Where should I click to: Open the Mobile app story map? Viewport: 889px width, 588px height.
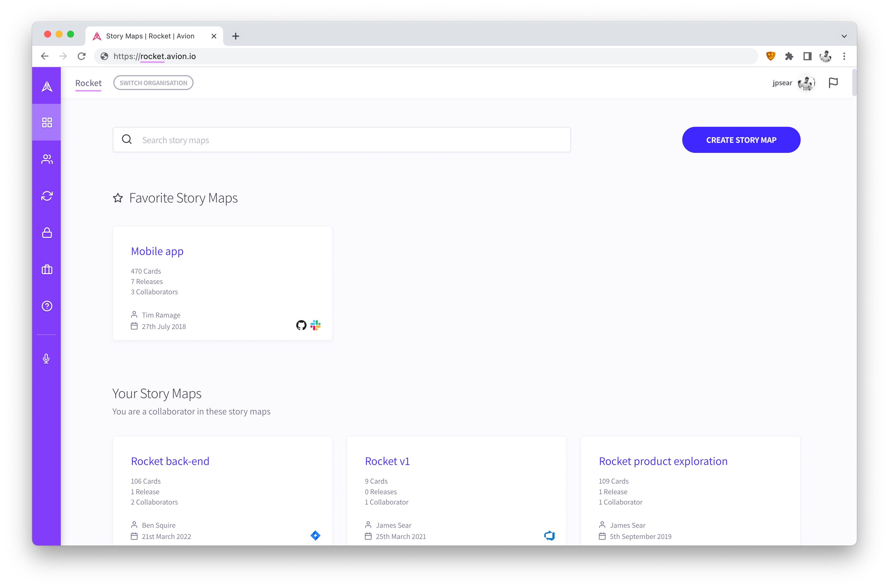tap(157, 251)
